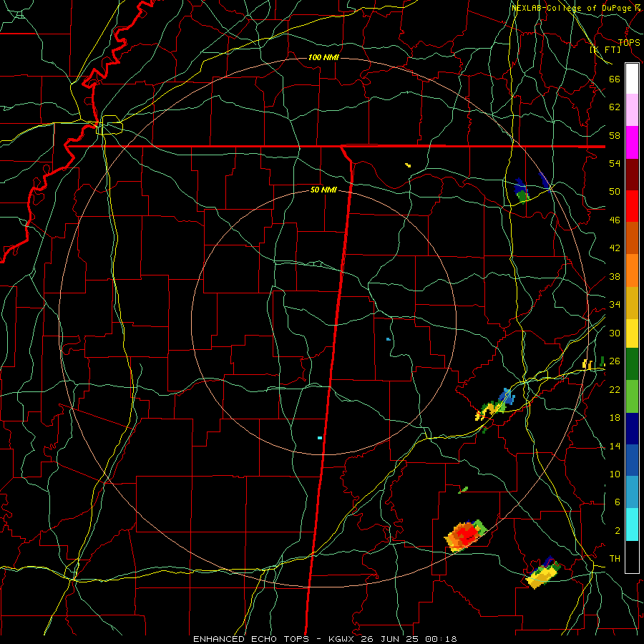Click the 26 JUN 25 date text
The height and width of the screenshot is (644, 644).
coord(391,639)
